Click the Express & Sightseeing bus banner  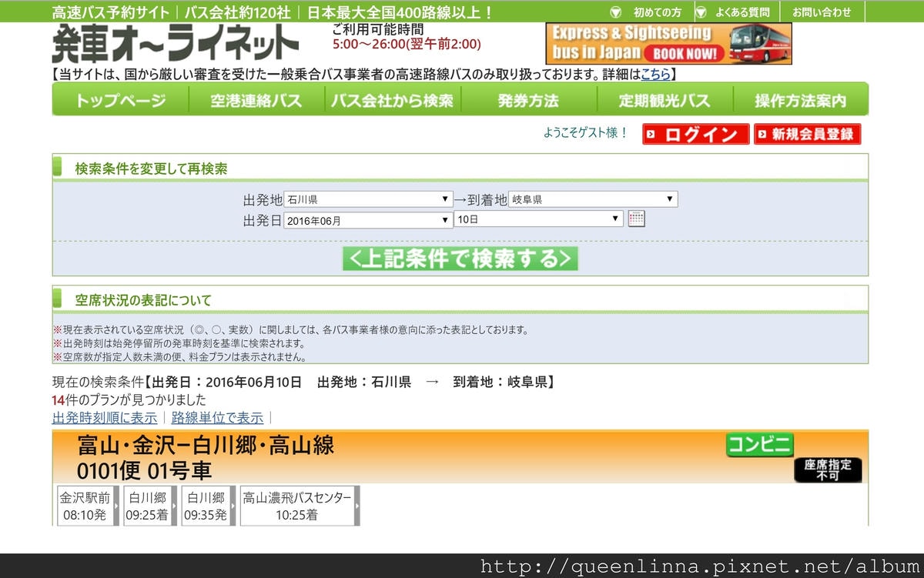coord(668,44)
